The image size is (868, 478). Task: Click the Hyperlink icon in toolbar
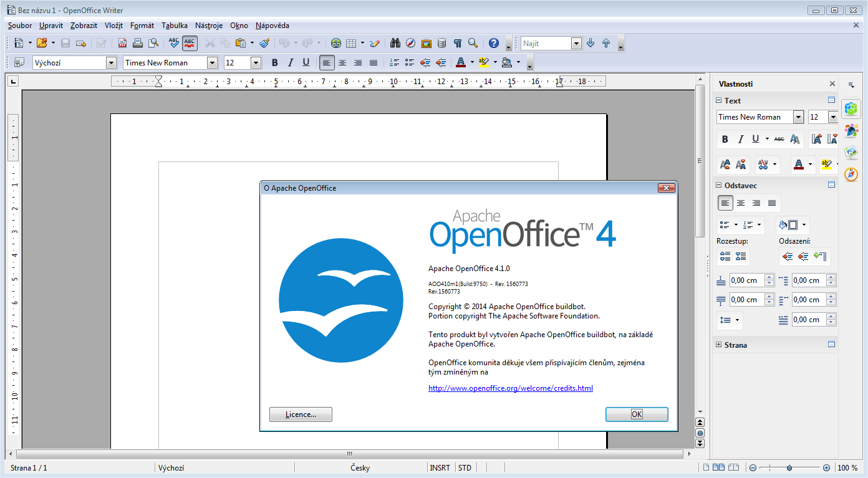[336, 43]
